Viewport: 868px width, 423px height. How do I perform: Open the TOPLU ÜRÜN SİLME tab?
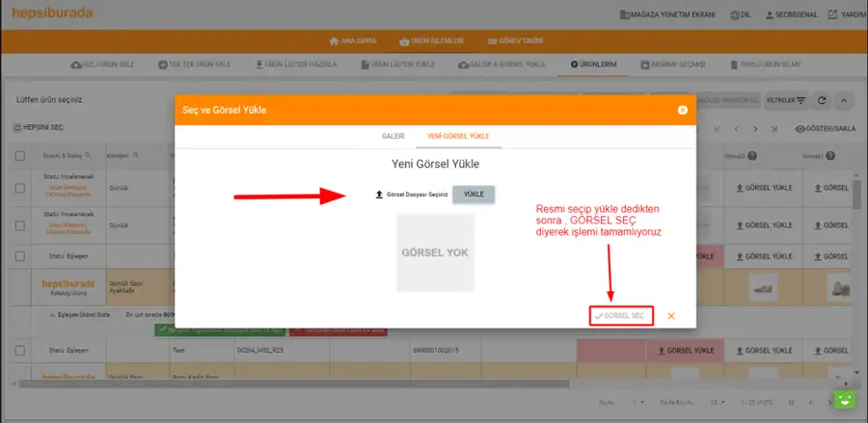coord(765,65)
